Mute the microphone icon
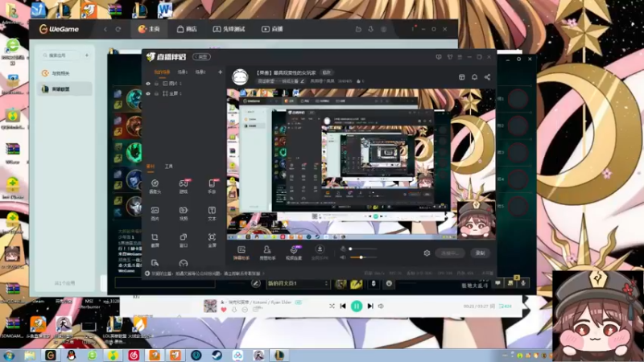This screenshot has height=362, width=644. pyautogui.click(x=343, y=249)
